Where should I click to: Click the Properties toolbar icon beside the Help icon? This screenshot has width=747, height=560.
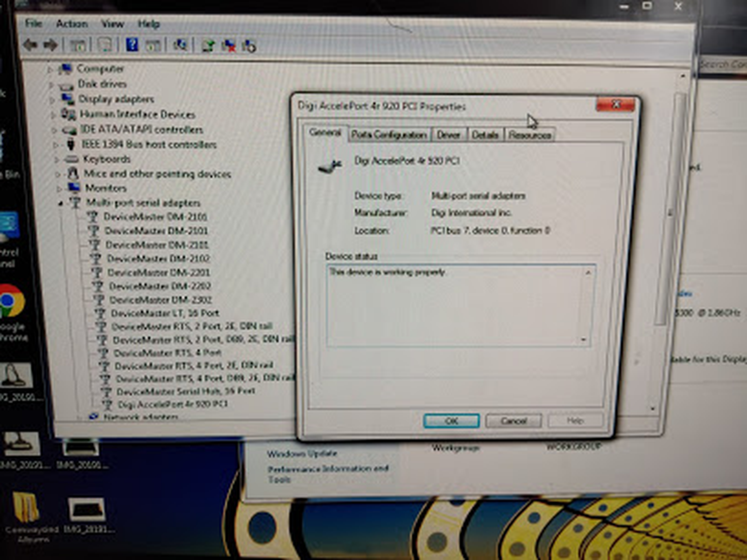click(x=105, y=45)
